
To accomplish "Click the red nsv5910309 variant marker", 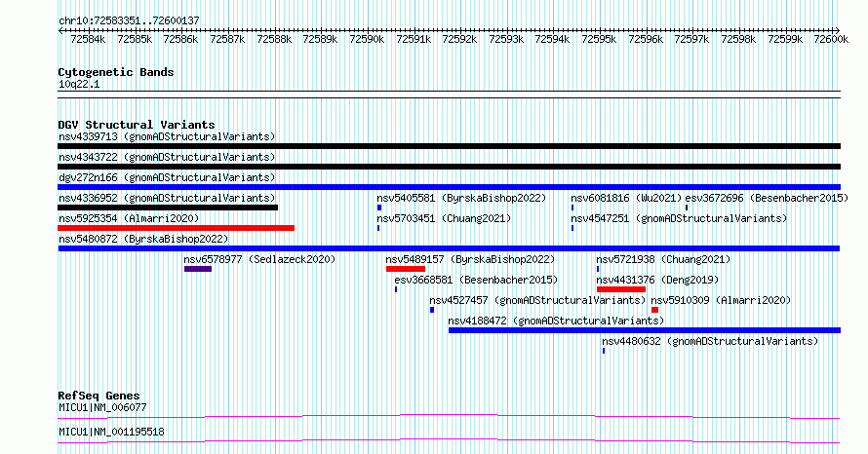I will click(x=654, y=310).
